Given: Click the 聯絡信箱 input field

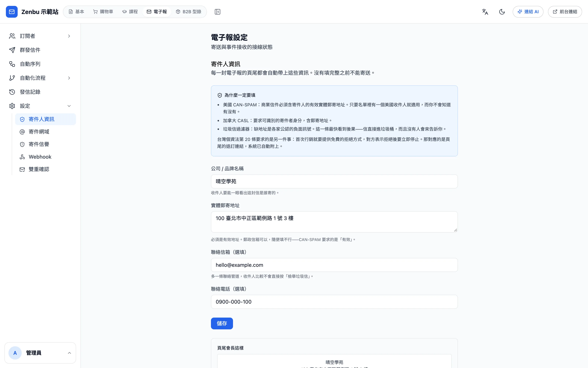Looking at the screenshot, I should click(334, 265).
